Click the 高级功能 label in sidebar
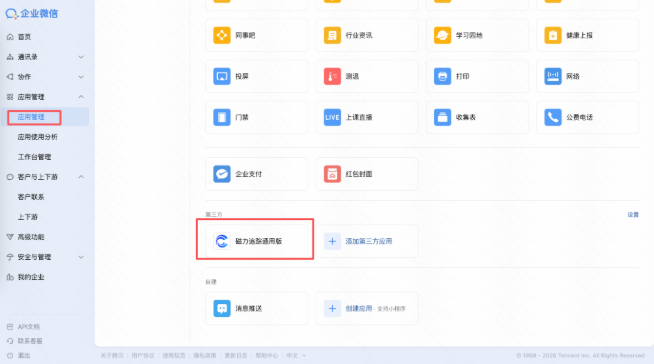The image size is (654, 364). pyautogui.click(x=31, y=237)
